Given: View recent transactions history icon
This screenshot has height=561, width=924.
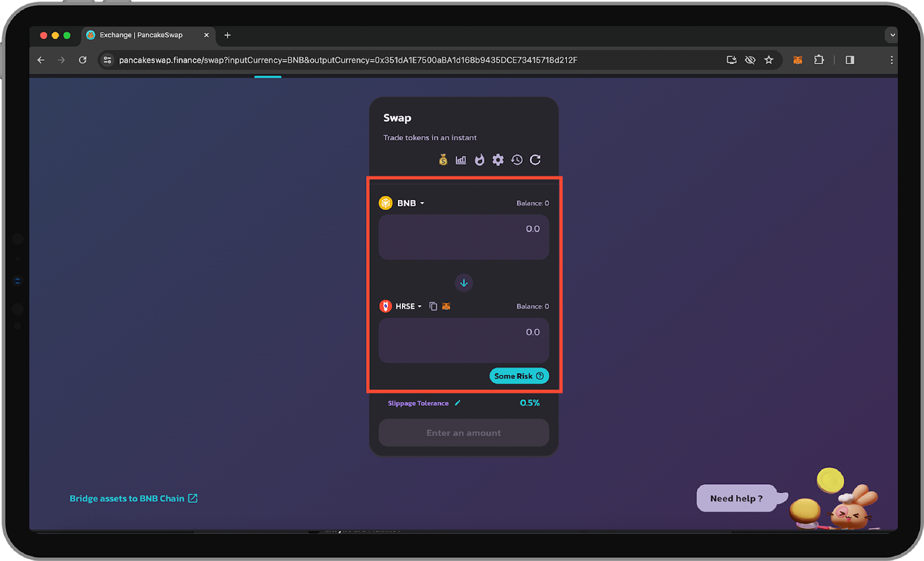Looking at the screenshot, I should click(517, 160).
